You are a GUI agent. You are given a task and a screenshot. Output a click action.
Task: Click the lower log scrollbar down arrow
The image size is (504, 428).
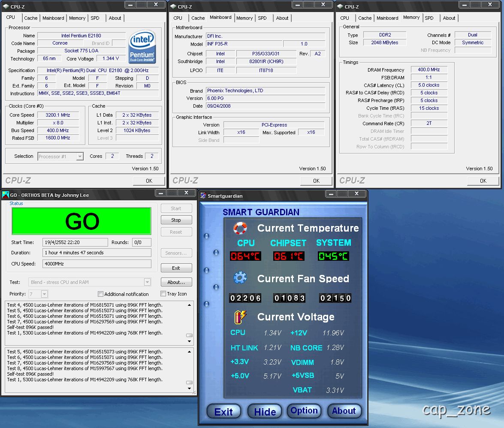coord(189,389)
